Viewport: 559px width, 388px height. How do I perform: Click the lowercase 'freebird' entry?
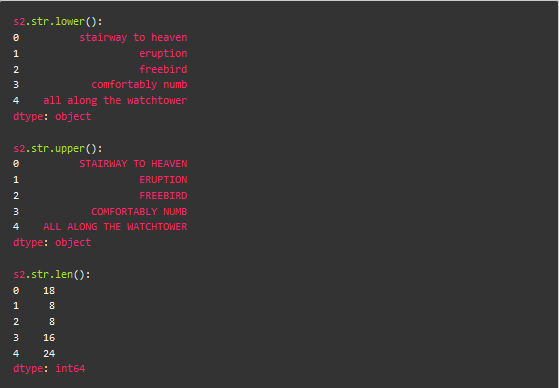(x=163, y=69)
